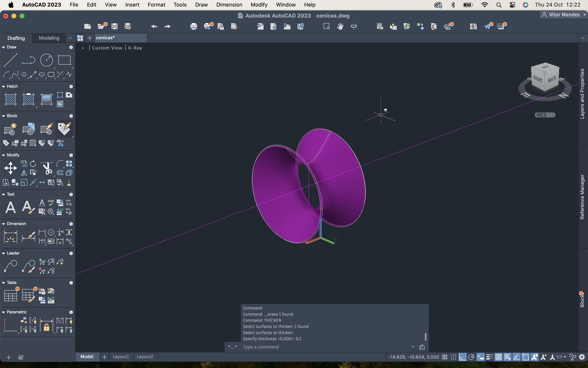Collapse the Text panel section
Image resolution: width=588 pixels, height=368 pixels.
pyautogui.click(x=3, y=194)
